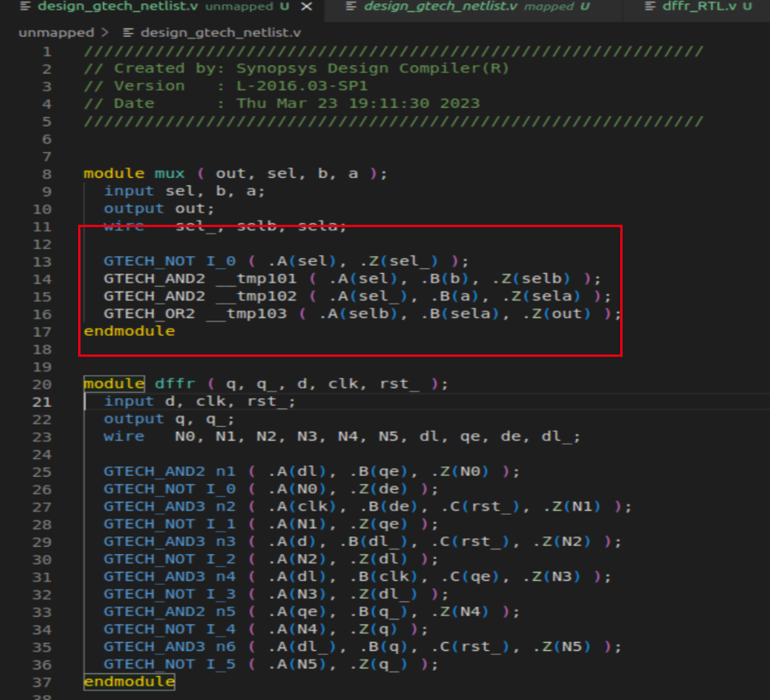This screenshot has width=770, height=700.
Task: Click line number 13 in the gutter
Action: (42, 261)
